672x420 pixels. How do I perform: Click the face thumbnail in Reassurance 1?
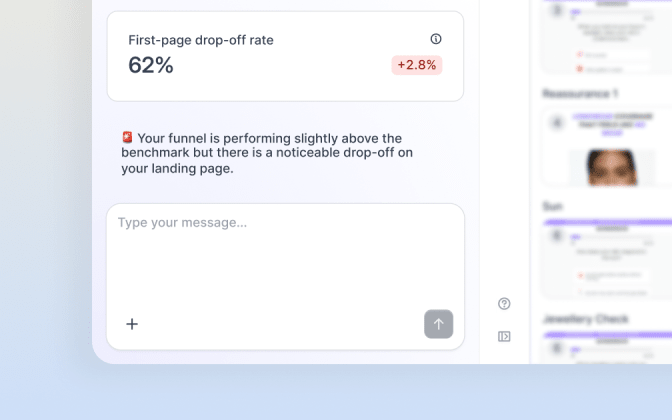point(612,167)
